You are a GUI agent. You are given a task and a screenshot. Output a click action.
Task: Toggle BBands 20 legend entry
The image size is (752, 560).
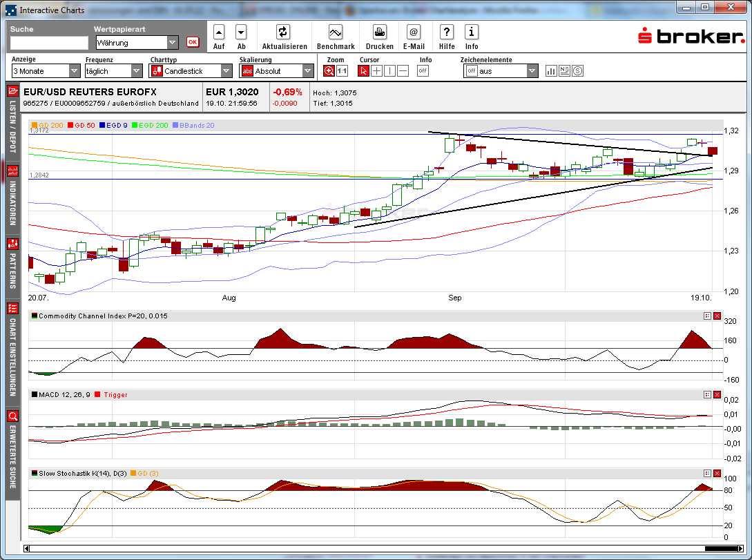tap(193, 125)
